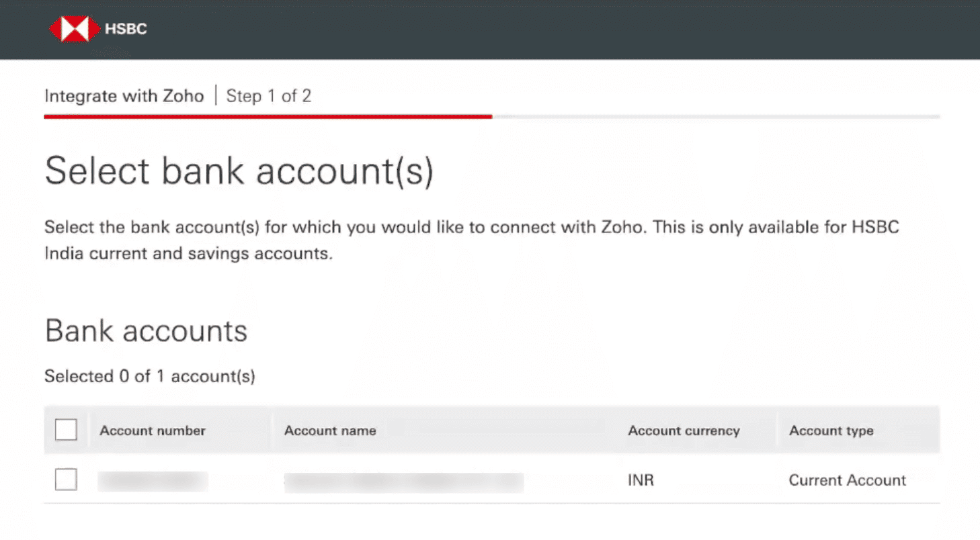
Task: Click the Select bank account(s) heading
Action: click(x=239, y=171)
